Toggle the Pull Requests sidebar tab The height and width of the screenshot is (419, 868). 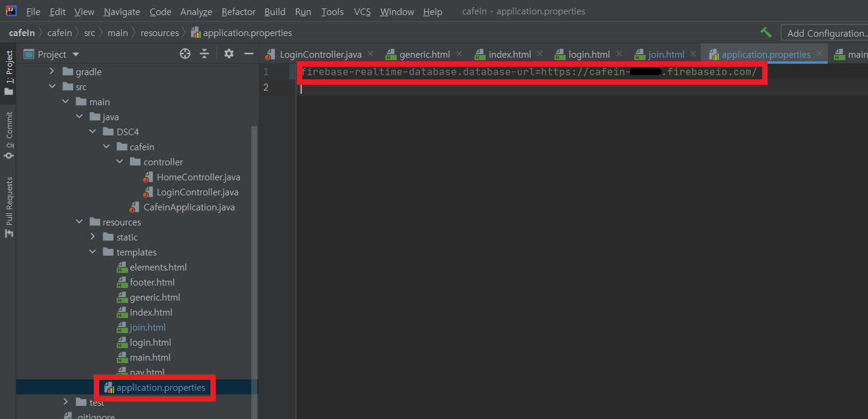(8, 207)
